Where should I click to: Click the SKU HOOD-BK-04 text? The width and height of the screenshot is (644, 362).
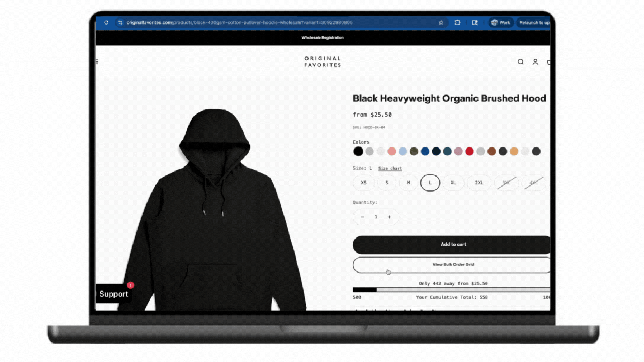coord(369,127)
